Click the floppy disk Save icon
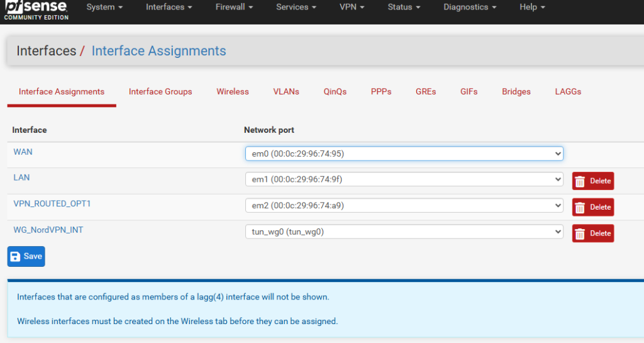The image size is (644, 343). click(x=16, y=257)
